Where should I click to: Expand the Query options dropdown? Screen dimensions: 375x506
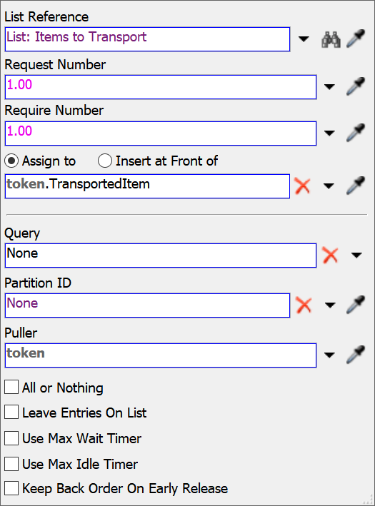point(356,255)
